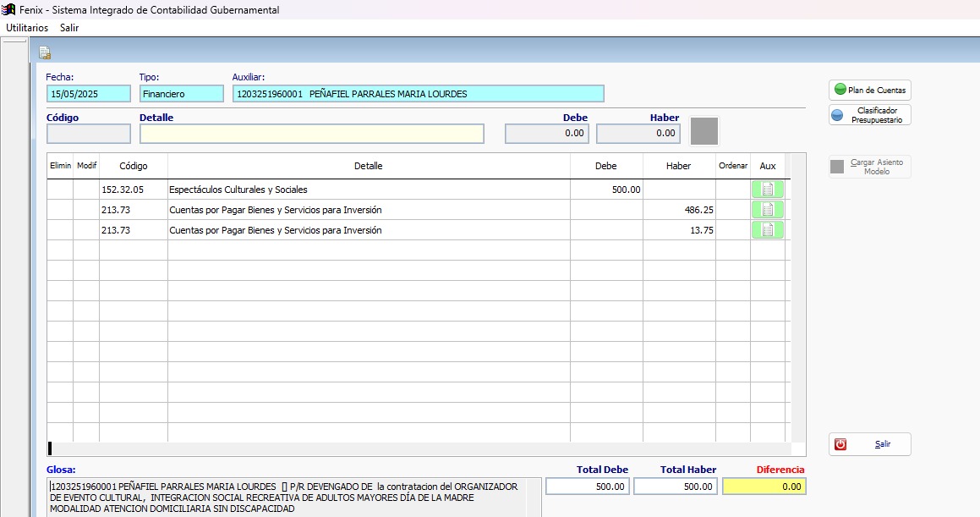Open Aux icon for Espectáculos Culturales row
The width and height of the screenshot is (980, 517).
coord(767,190)
